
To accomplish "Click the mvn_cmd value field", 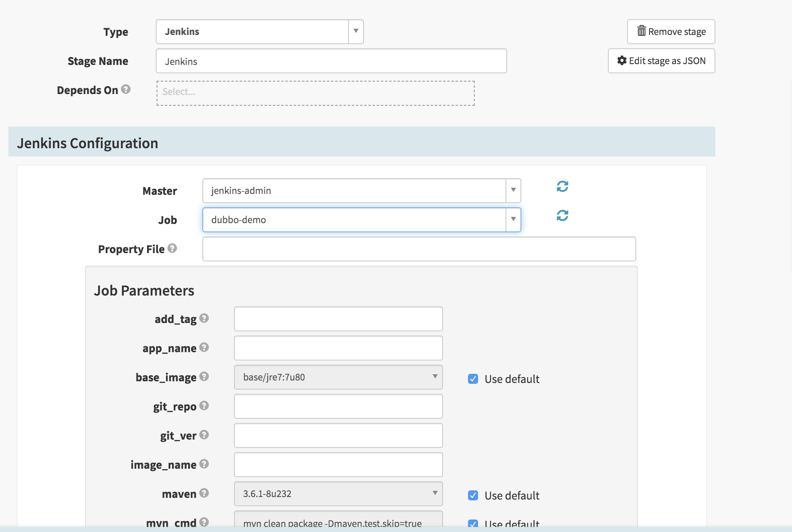I will coord(339,520).
